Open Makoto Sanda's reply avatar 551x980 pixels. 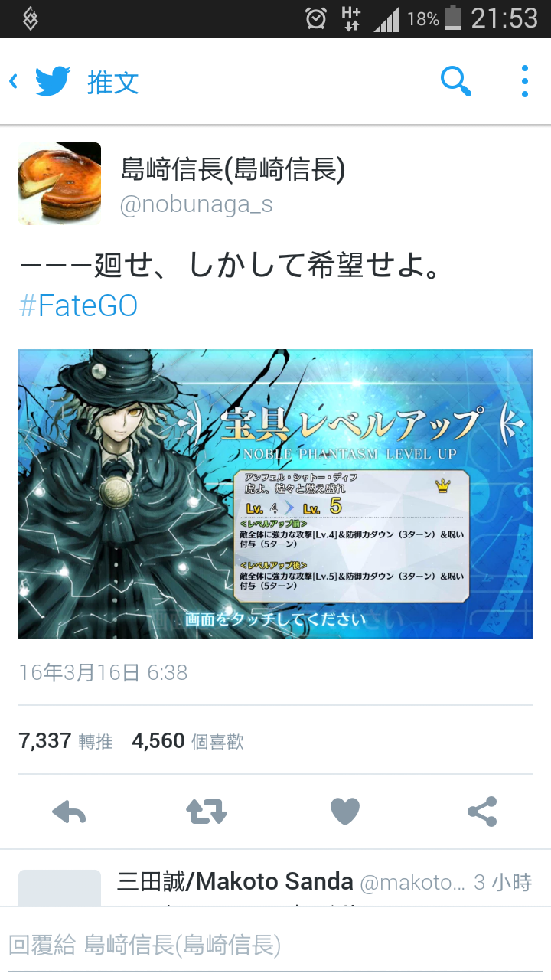coord(60,888)
